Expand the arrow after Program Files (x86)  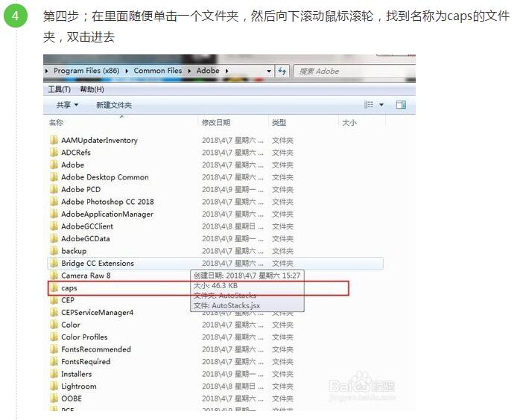[127, 71]
